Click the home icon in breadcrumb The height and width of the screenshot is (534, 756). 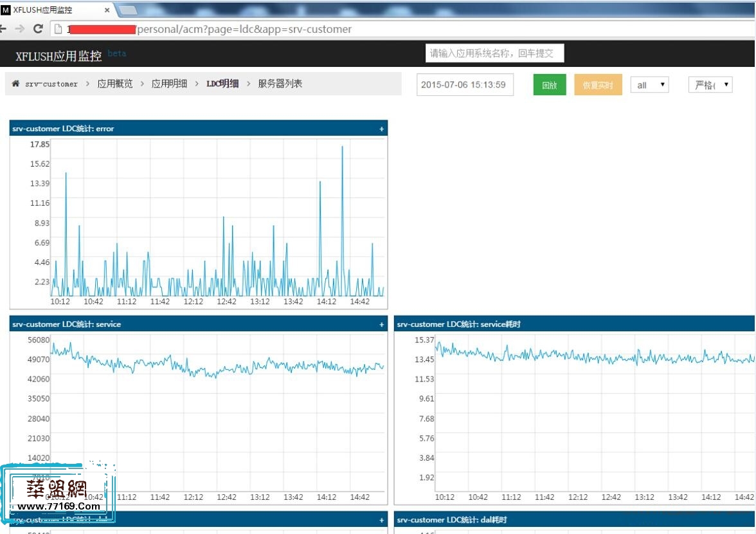pos(15,84)
